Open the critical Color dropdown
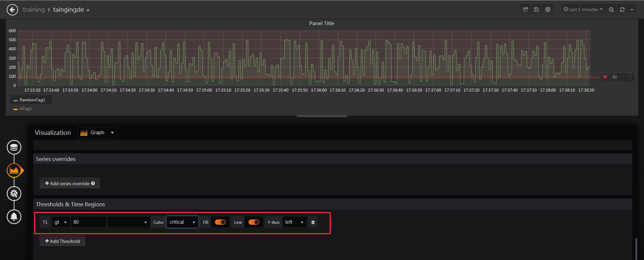The image size is (644, 260). click(182, 222)
